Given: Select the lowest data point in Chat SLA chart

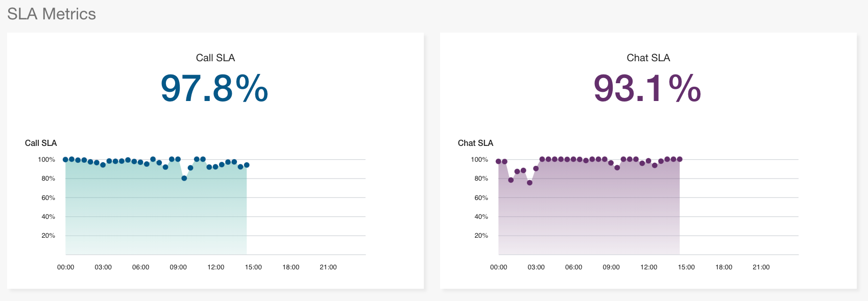Looking at the screenshot, I should pos(529,183).
